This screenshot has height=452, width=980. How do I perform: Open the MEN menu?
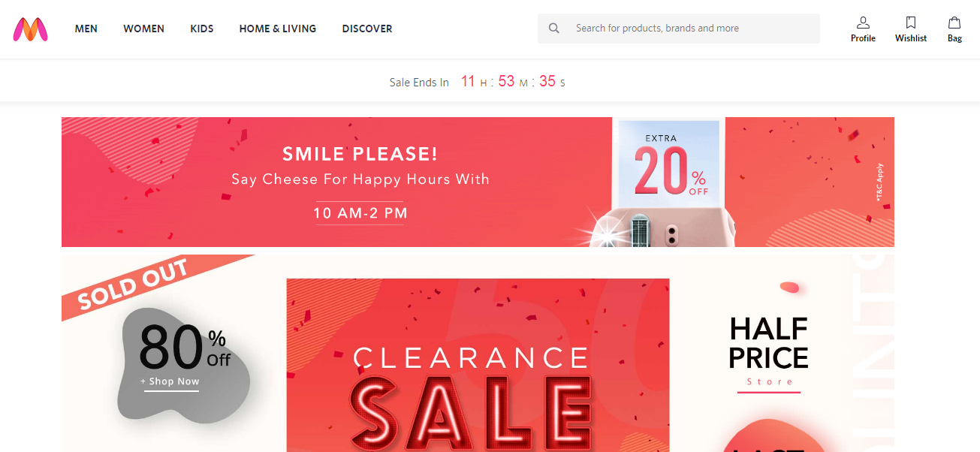(86, 29)
